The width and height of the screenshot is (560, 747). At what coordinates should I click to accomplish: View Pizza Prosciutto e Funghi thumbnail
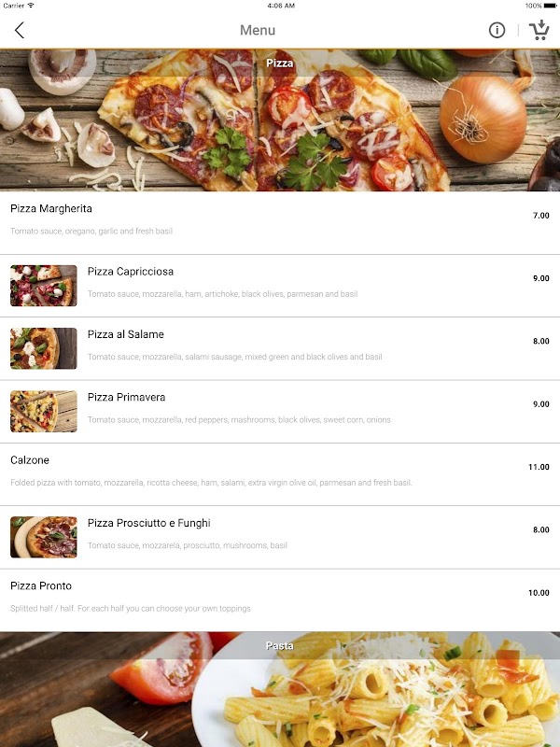(43, 537)
